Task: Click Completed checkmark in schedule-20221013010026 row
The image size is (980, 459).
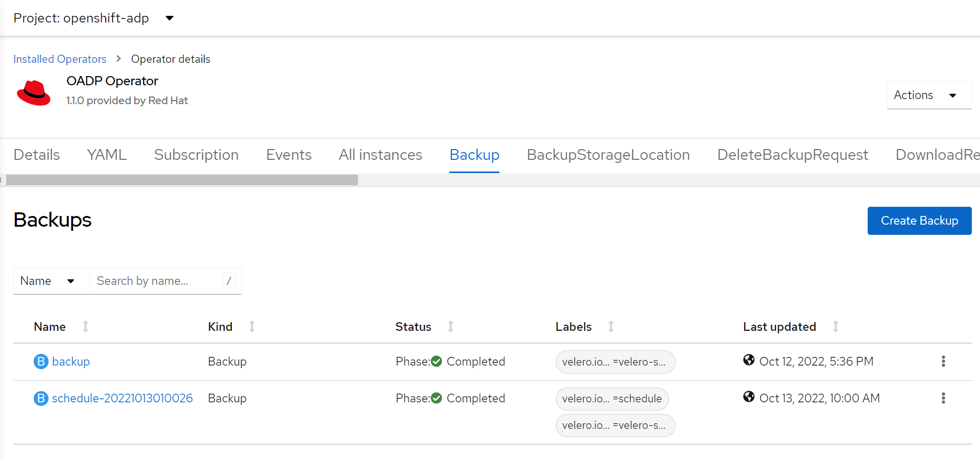Action: click(x=436, y=398)
